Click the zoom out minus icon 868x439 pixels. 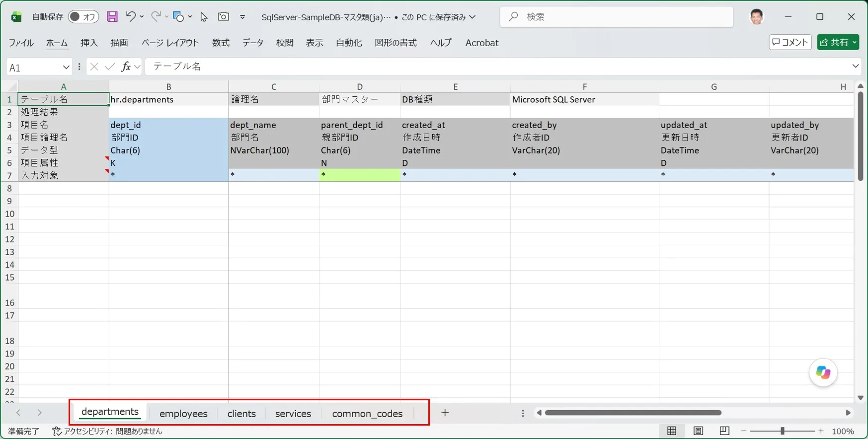[x=744, y=431]
